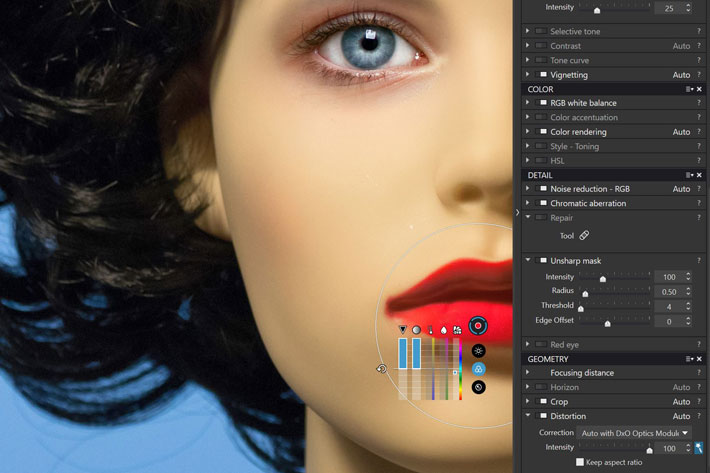Click the Unsharp mask Intensity value field
This screenshot has height=473, width=710.
(669, 277)
